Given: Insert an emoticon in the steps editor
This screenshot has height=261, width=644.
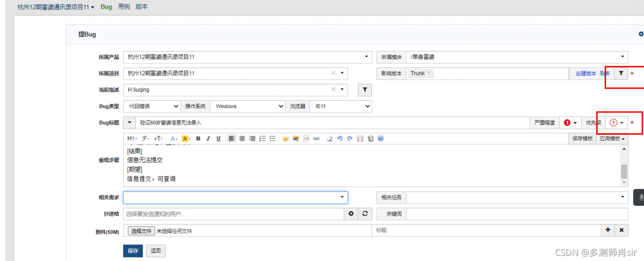Looking at the screenshot, I should pyautogui.click(x=285, y=139).
